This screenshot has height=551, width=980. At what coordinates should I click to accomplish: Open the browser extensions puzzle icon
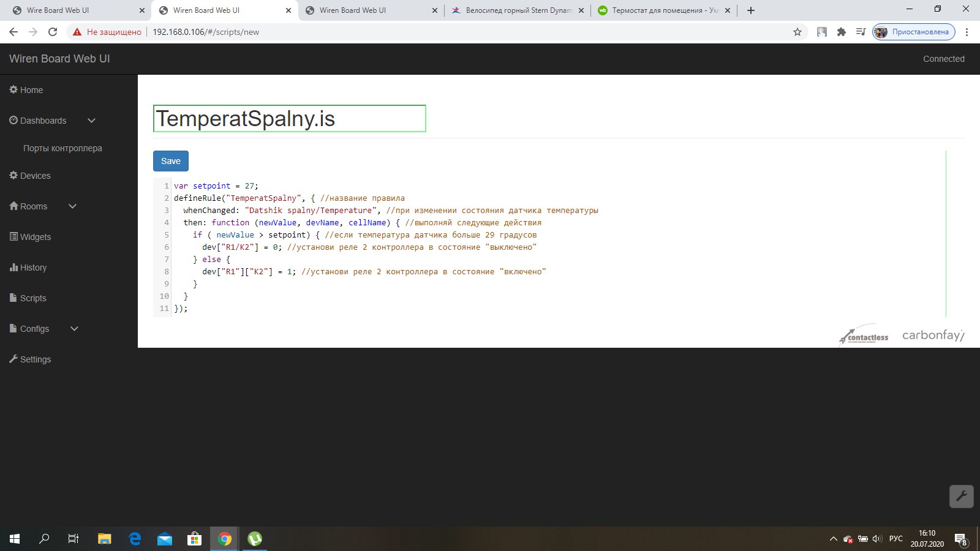842,32
